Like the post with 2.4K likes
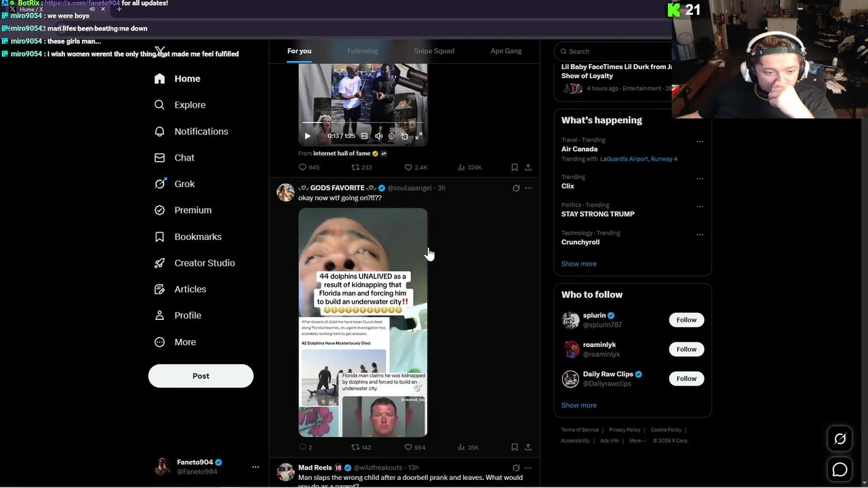Image resolution: width=868 pixels, height=488 pixels. click(x=416, y=167)
